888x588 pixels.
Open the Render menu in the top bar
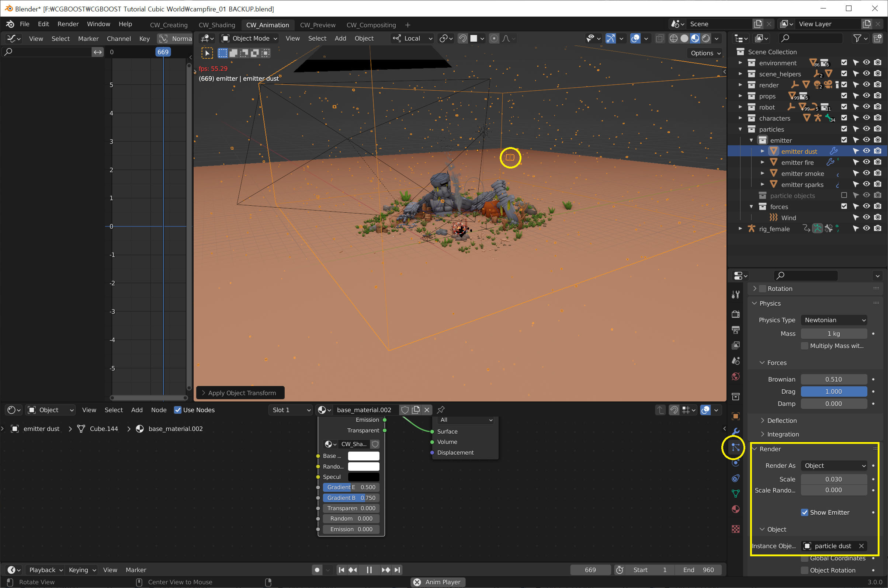pos(68,24)
